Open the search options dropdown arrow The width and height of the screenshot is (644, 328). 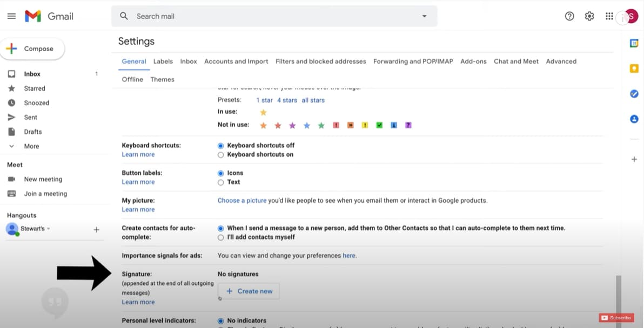click(x=424, y=16)
